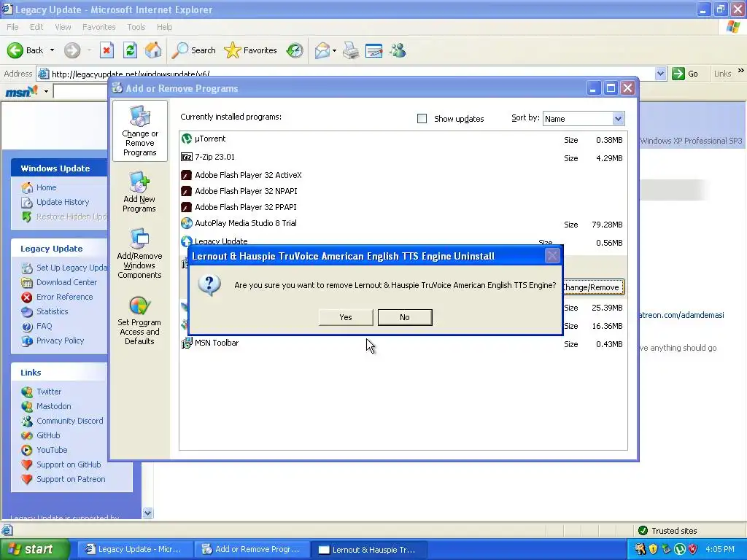Select Adobe Flash Player 32 PPAPI icon
This screenshot has height=560, width=747.
click(x=186, y=207)
